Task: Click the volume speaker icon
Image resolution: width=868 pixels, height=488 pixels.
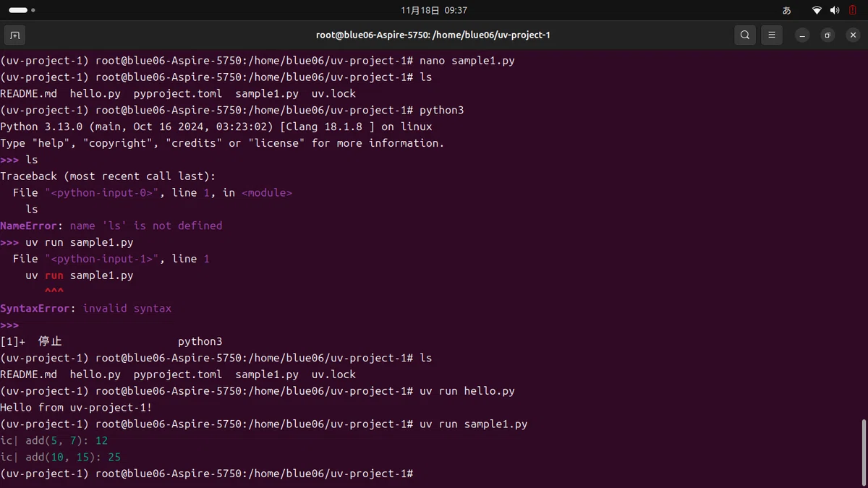Action: point(835,10)
